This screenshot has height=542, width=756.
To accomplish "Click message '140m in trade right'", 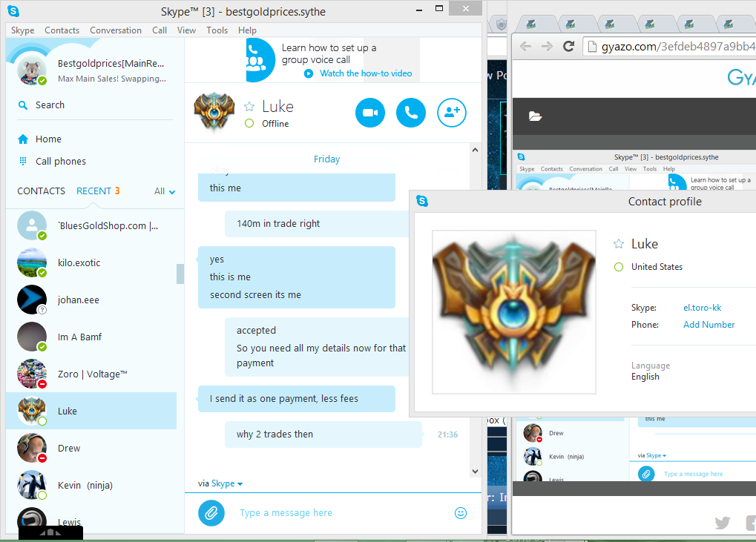I will click(317, 223).
